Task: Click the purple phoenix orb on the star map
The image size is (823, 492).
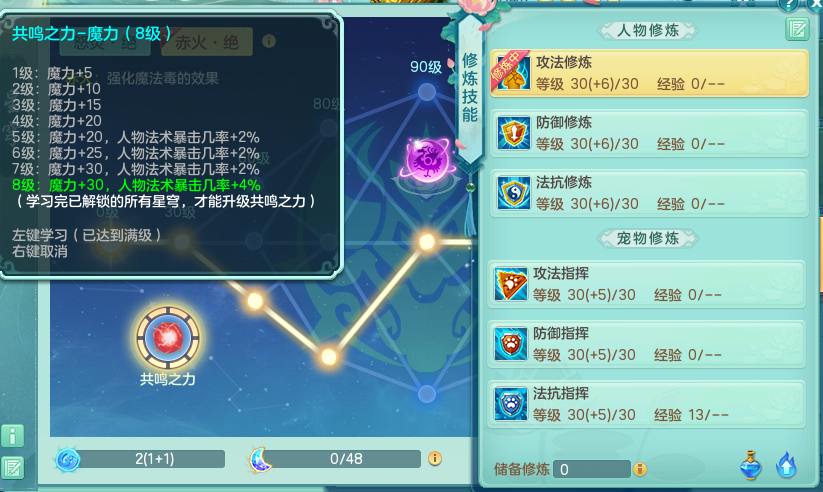Action: pos(427,160)
